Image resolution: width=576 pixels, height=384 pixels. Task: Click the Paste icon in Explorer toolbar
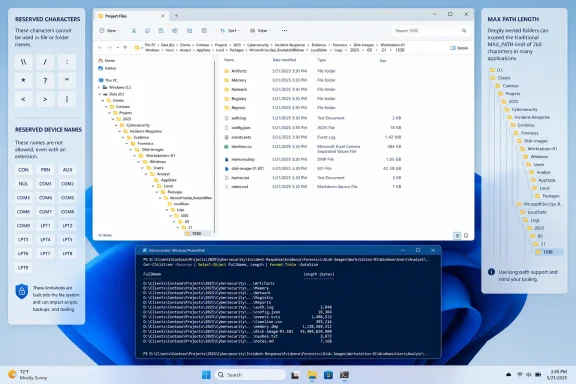point(161,31)
